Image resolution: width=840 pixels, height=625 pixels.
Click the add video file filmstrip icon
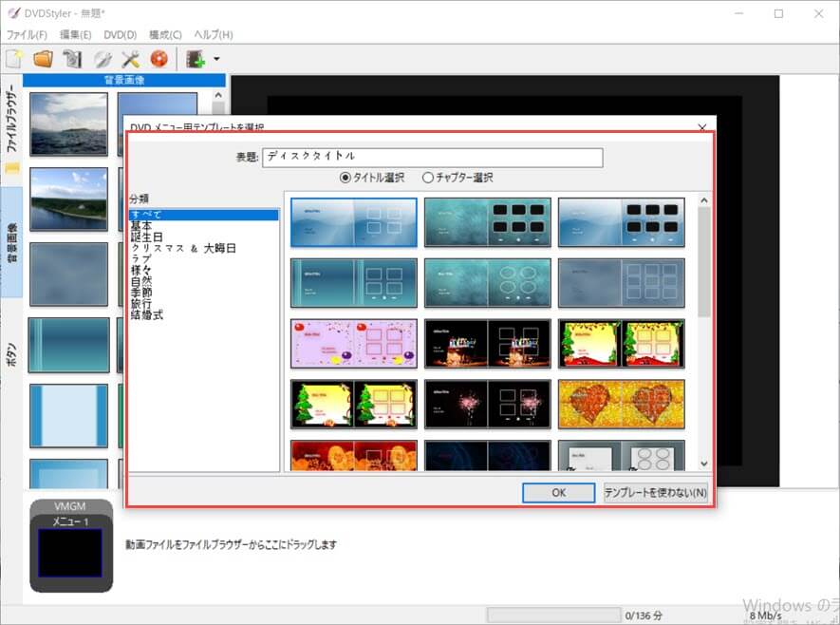(x=196, y=59)
